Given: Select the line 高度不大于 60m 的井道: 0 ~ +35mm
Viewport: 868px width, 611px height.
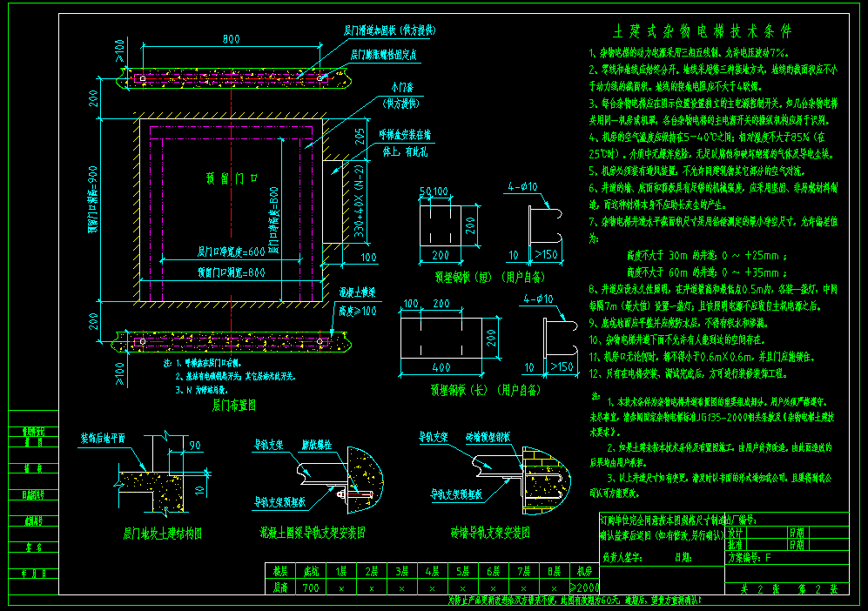Looking at the screenshot, I should point(707,272).
